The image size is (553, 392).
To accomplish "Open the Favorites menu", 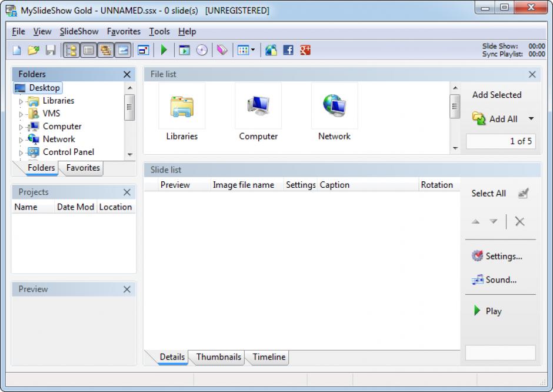I will [x=124, y=32].
